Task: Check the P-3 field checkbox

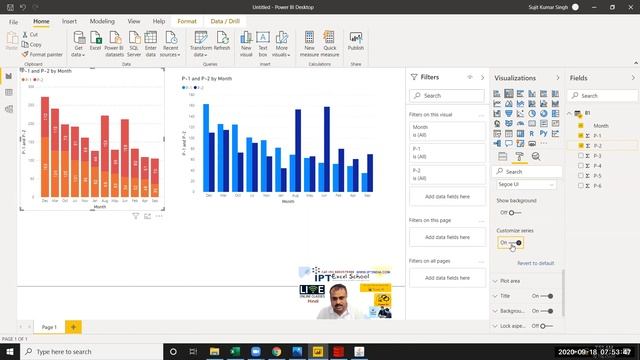Action: click(581, 156)
